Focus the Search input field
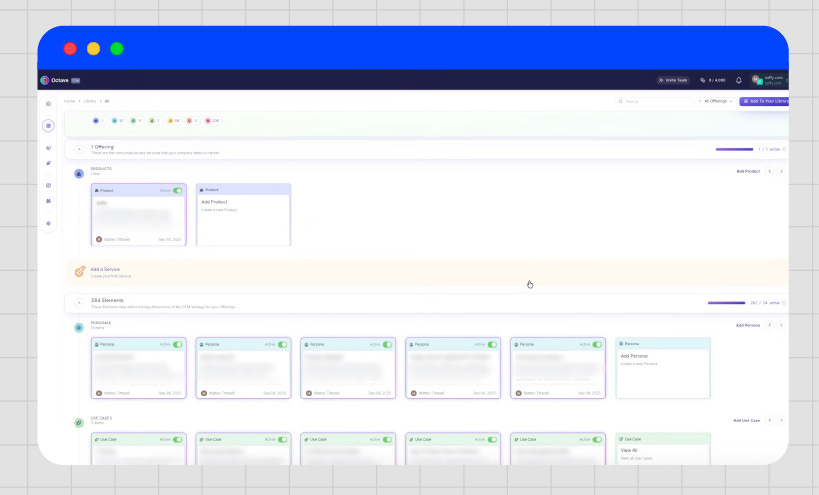Viewport: 819px width, 495px height. pyautogui.click(x=653, y=101)
